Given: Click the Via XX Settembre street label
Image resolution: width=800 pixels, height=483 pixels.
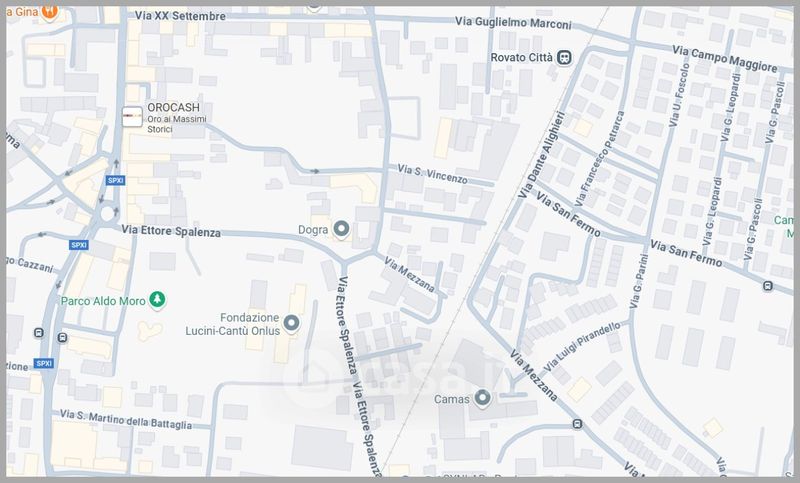Looking at the screenshot, I should click(183, 17).
